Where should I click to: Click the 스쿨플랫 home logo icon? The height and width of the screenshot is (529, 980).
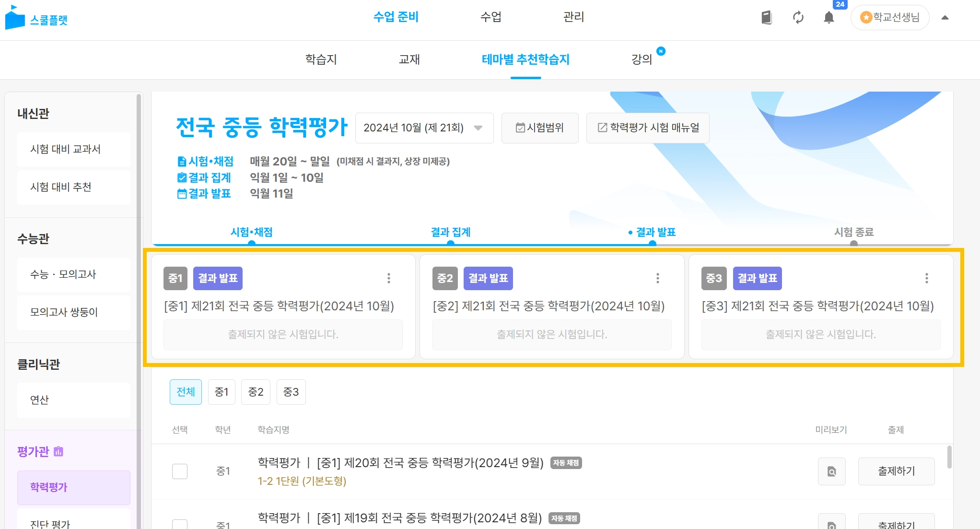[x=15, y=18]
